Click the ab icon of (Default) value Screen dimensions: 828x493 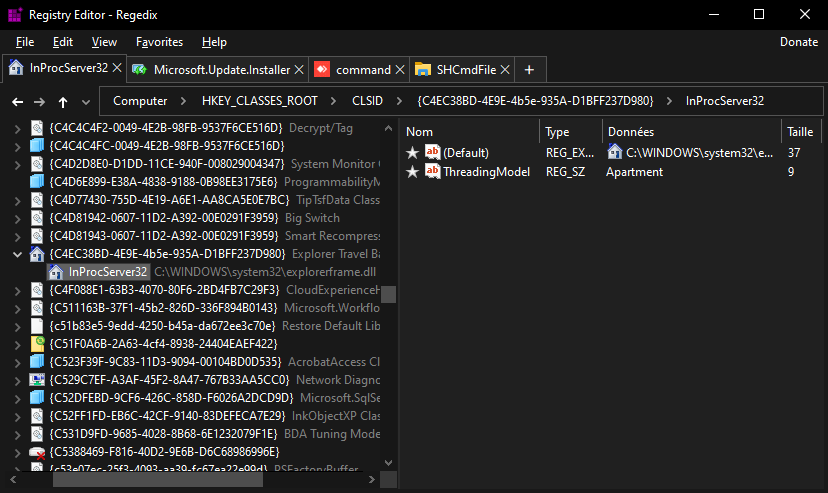[x=432, y=152]
